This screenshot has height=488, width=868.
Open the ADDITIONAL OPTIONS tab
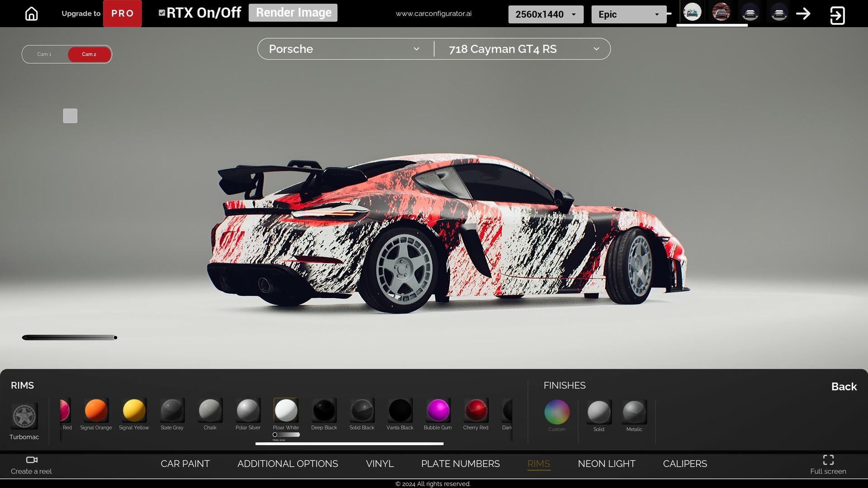tap(288, 464)
